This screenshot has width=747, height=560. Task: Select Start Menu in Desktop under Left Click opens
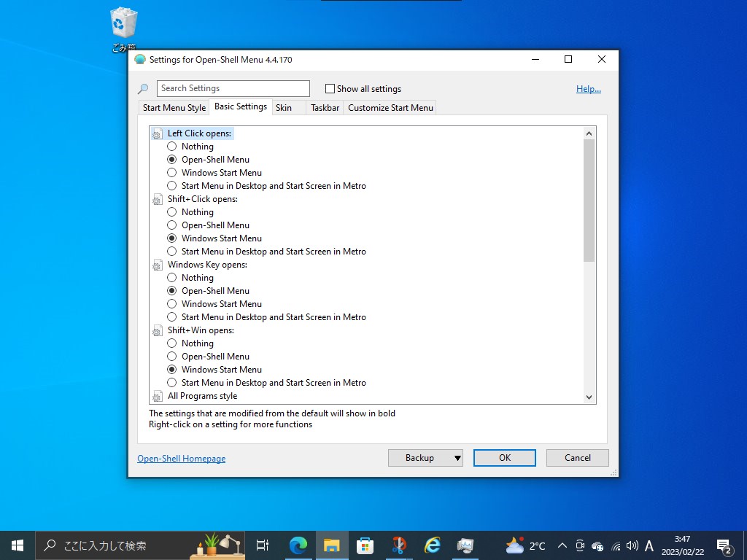point(172,186)
